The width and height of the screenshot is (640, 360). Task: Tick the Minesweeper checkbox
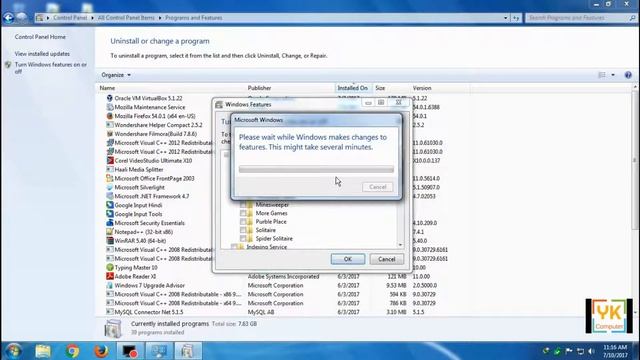tap(243, 204)
